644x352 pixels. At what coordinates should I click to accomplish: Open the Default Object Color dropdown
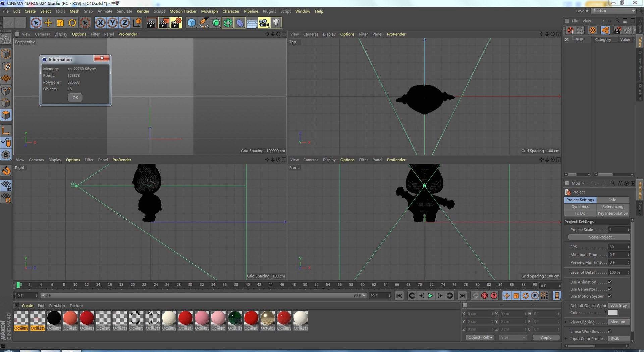pyautogui.click(x=619, y=306)
